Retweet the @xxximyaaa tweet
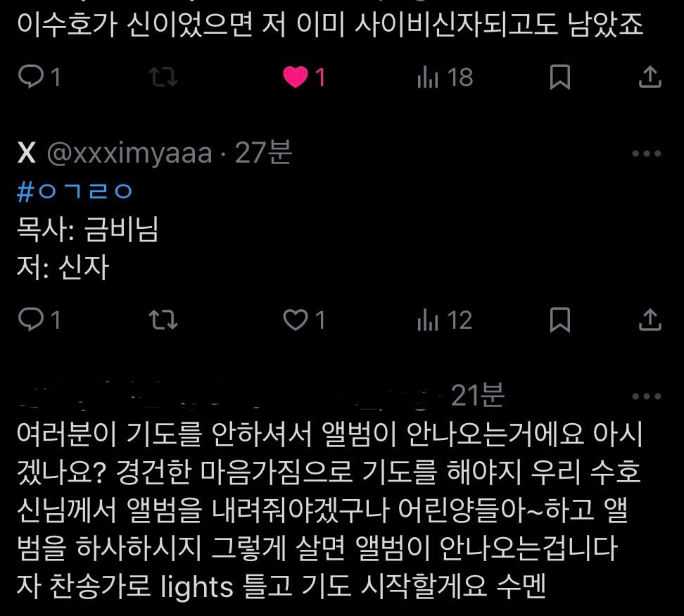Screen dimensions: 684x616 (x=163, y=320)
